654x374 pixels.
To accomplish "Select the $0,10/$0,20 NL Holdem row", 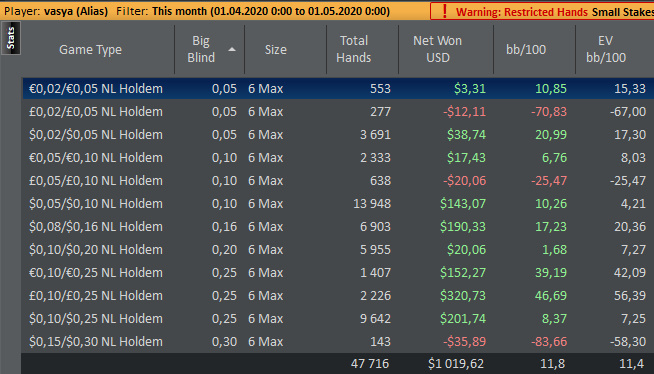I will [338, 249].
